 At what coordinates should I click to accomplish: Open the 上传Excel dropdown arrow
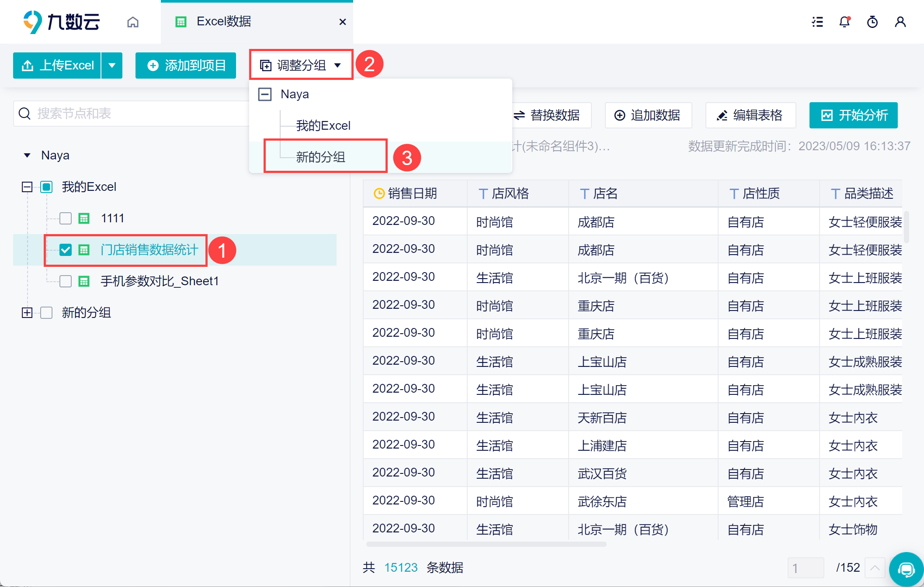click(112, 66)
